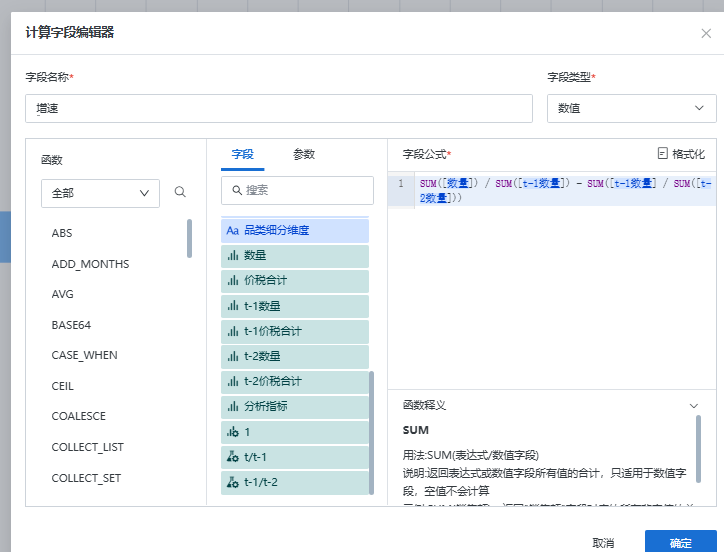
Task: Click the measure icon of t-2价税合计
Action: click(232, 381)
